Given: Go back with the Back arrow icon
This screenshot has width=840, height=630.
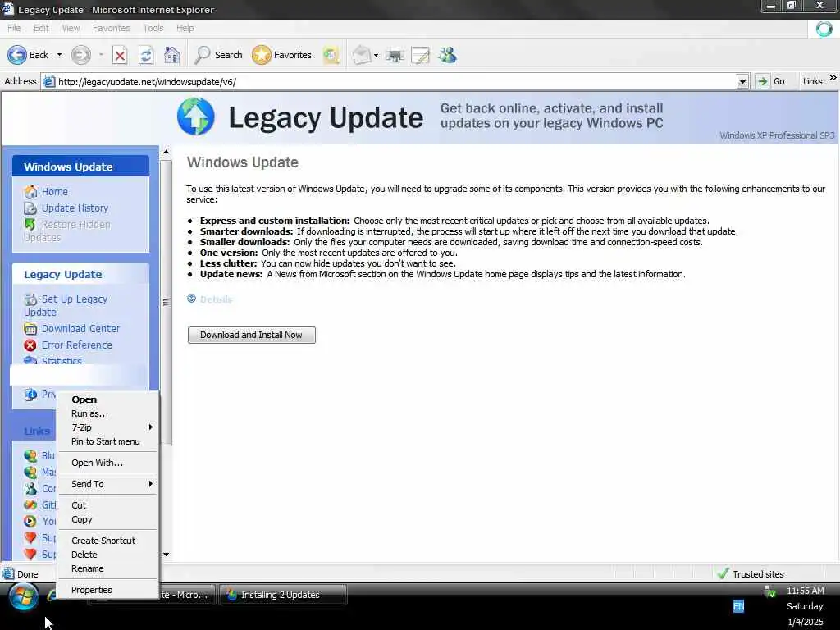Looking at the screenshot, I should click(16, 55).
